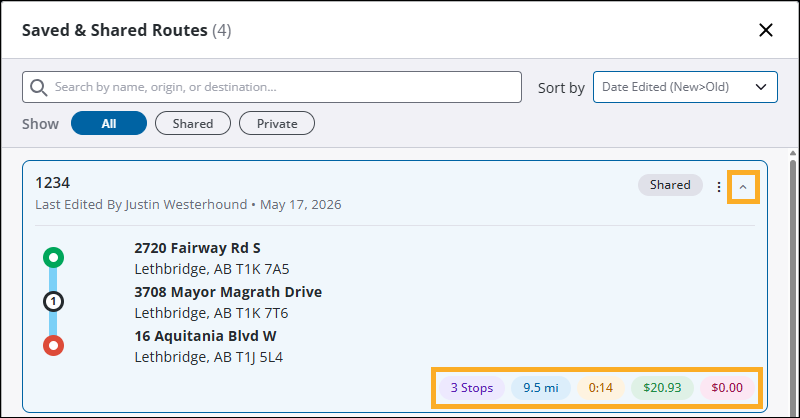Click the 0:14 duration tag
Screen dimensions: 800x418
click(x=601, y=388)
